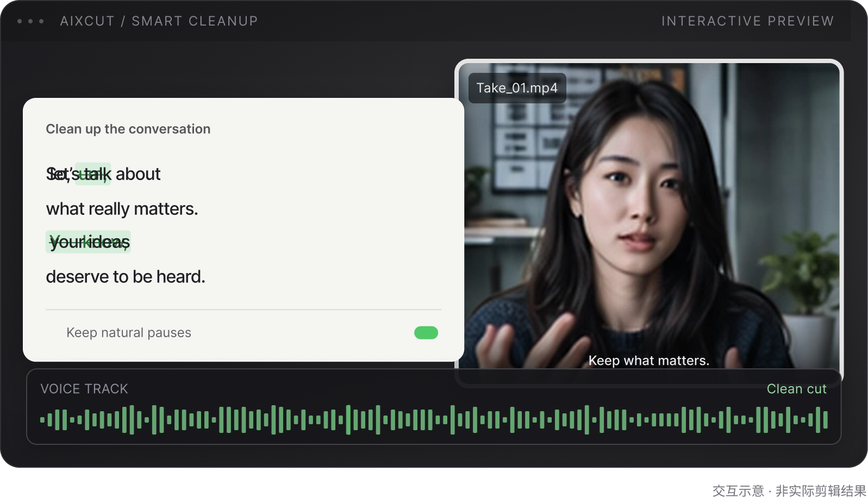Image resolution: width=868 pixels, height=502 pixels.
Task: Click the word 'about' in the transcript
Action: pos(138,174)
